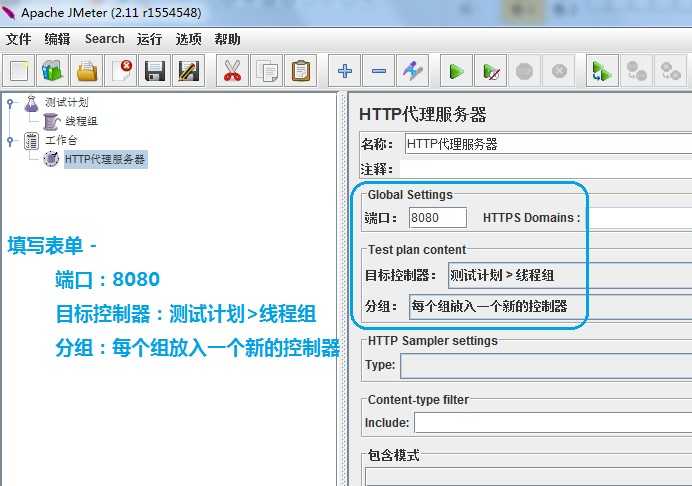Save the test plan with floppy icon

click(155, 71)
